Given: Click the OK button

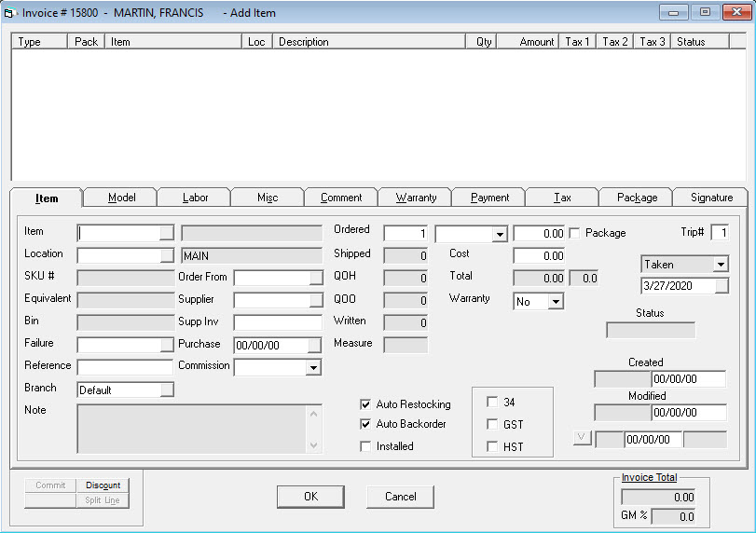Looking at the screenshot, I should pyautogui.click(x=310, y=497).
